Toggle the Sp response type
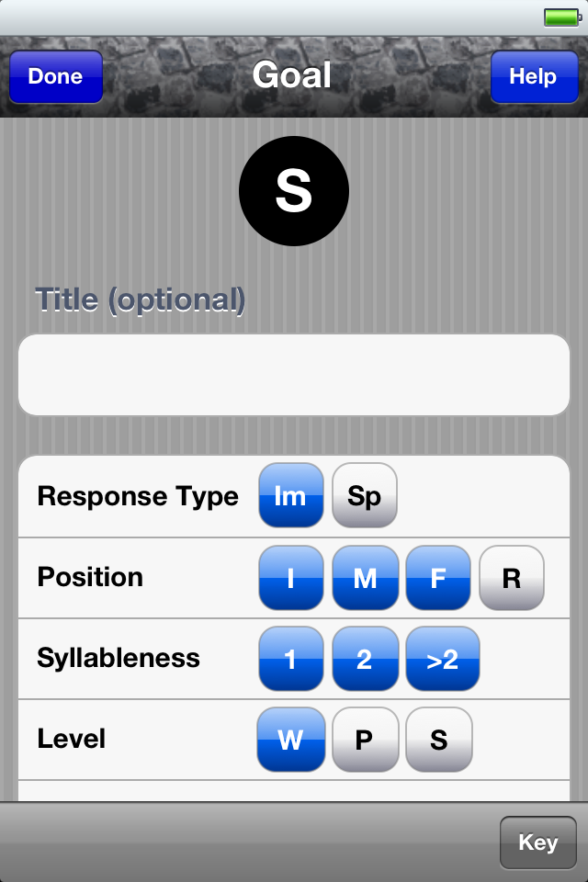This screenshot has height=882, width=588. (x=365, y=495)
